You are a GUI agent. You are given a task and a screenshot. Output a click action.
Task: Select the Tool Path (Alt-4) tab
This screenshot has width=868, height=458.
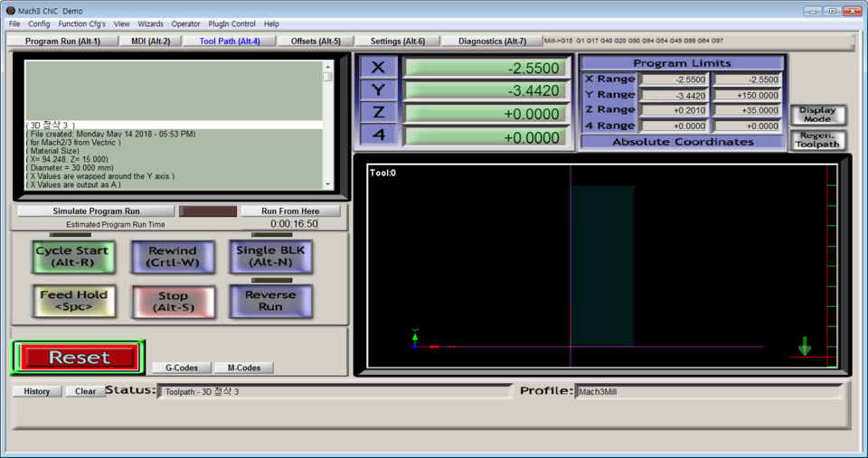pyautogui.click(x=229, y=41)
